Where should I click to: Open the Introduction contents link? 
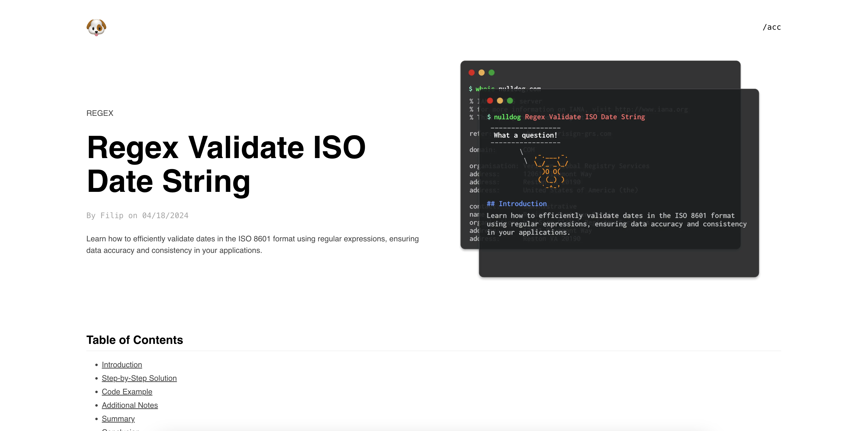click(x=122, y=365)
